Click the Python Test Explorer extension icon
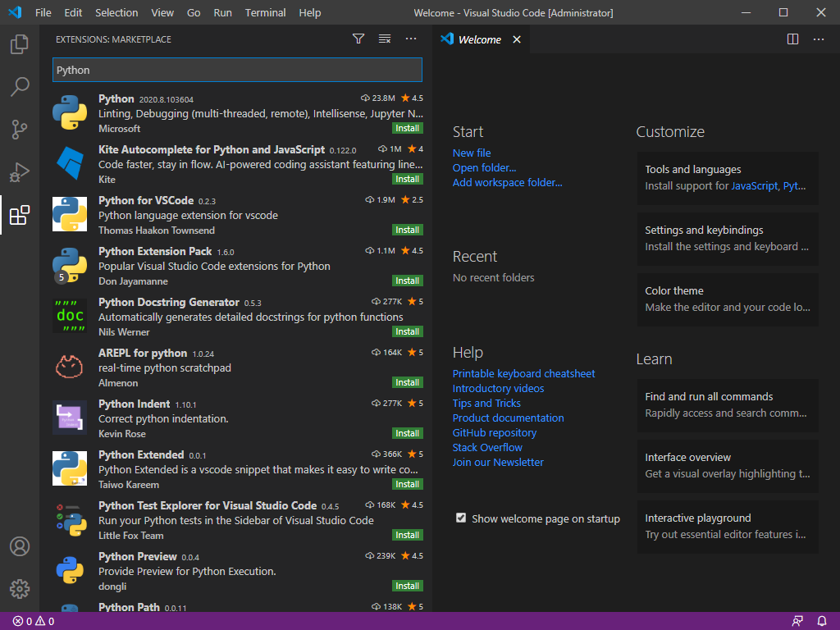This screenshot has height=630, width=840. [70, 519]
